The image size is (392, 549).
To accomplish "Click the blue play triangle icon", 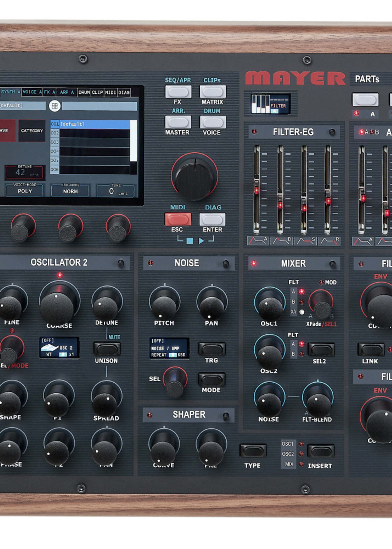I will 201,241.
